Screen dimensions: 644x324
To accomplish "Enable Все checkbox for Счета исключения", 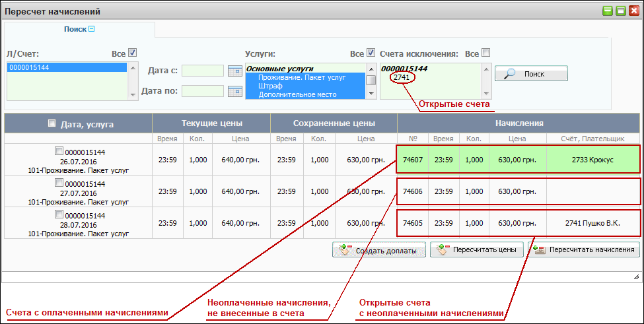I will click(x=486, y=53).
